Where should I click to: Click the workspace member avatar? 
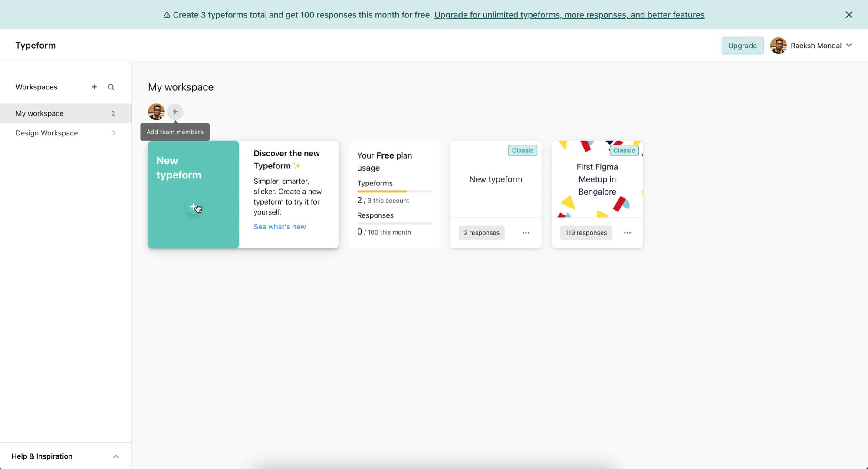coord(156,112)
